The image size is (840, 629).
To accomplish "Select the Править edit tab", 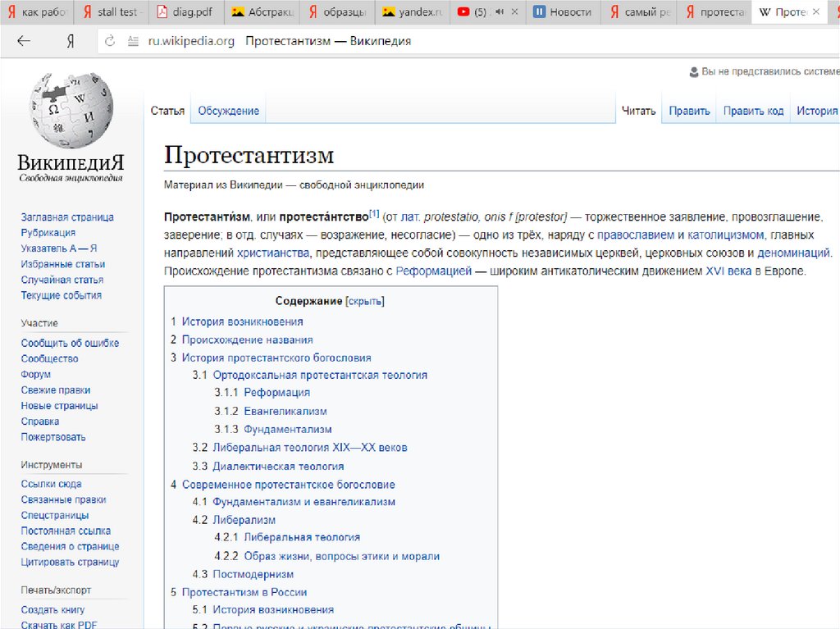I will click(x=689, y=111).
